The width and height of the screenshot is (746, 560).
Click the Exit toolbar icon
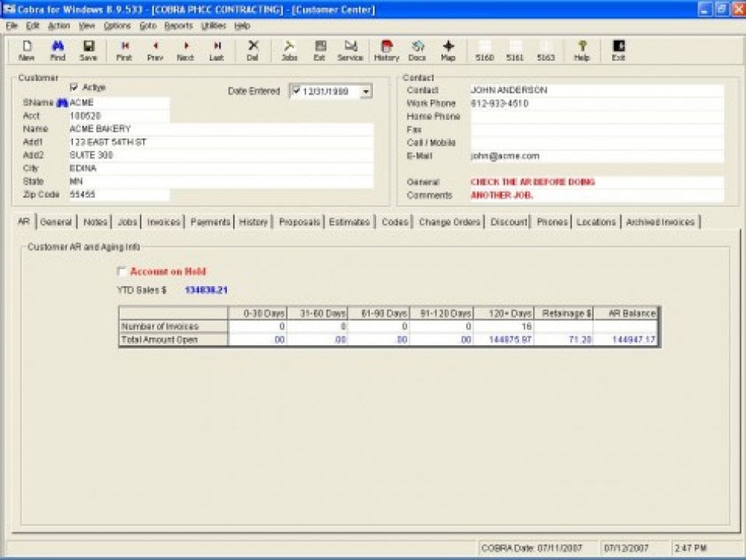click(618, 51)
